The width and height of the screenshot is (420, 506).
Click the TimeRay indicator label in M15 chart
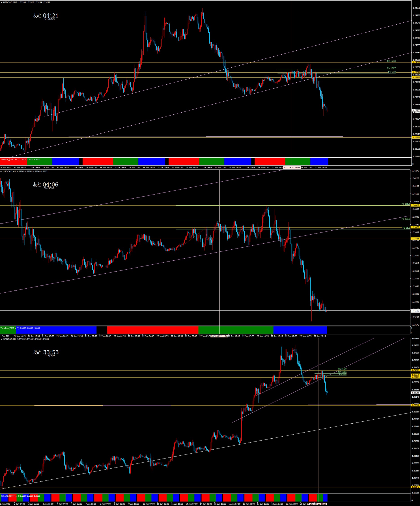[x=20, y=159]
